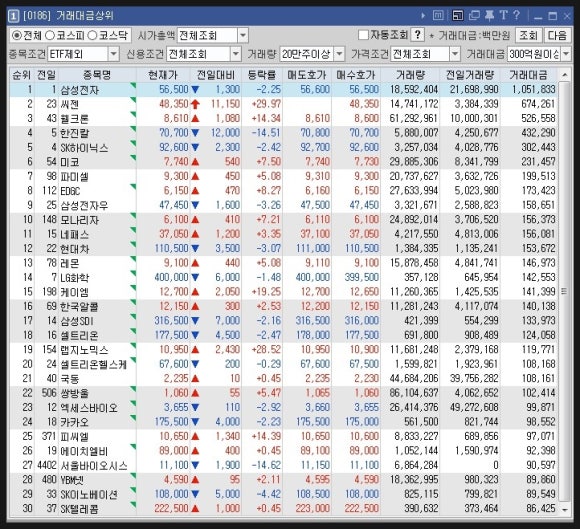Click the duplicate window icon in title bar
The image size is (580, 529).
[474, 16]
